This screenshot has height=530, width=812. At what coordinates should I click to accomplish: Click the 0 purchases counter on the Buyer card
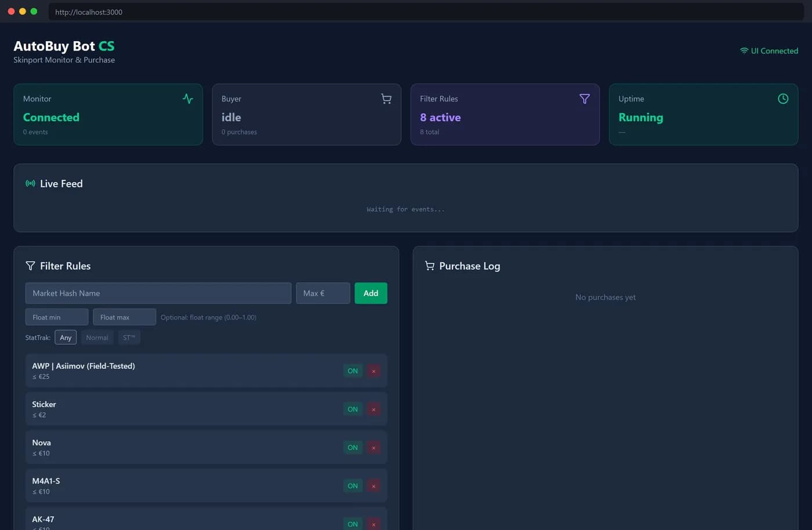coord(239,132)
